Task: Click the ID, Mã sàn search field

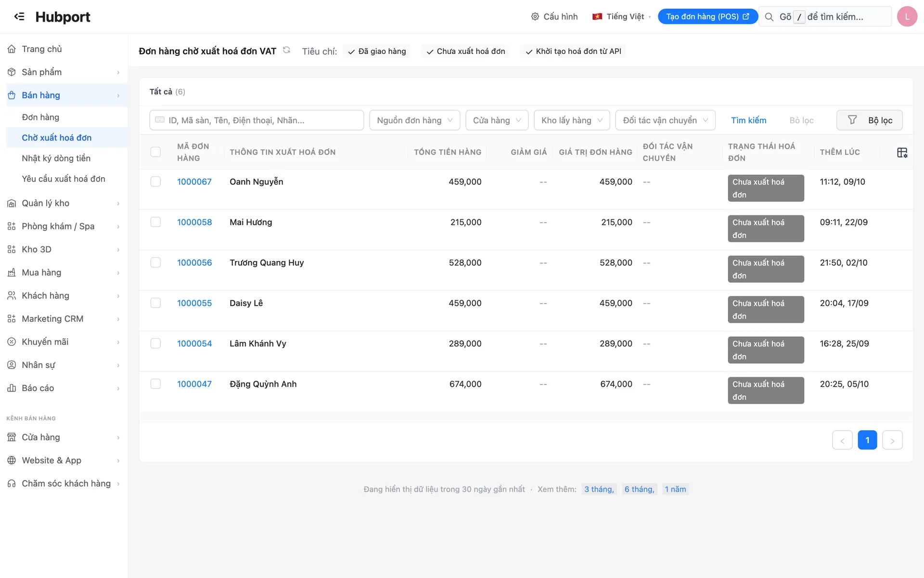Action: [257, 120]
